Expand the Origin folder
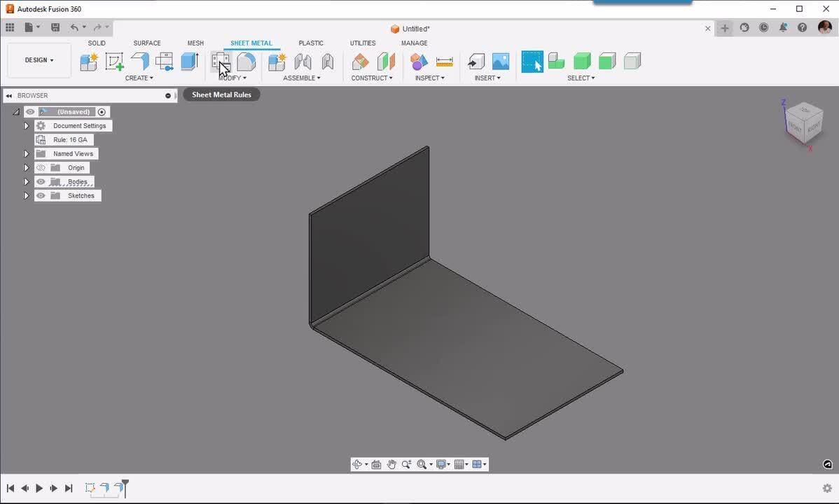 26,167
